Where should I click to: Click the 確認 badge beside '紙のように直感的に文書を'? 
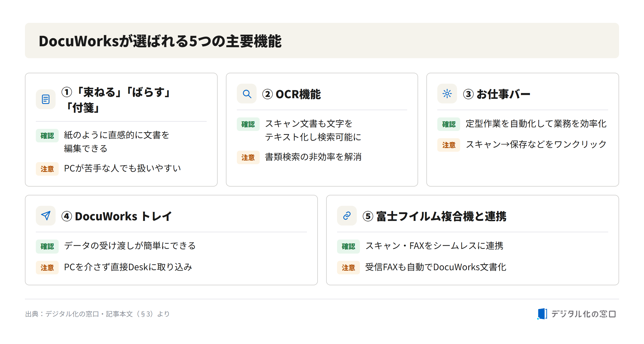tap(47, 136)
